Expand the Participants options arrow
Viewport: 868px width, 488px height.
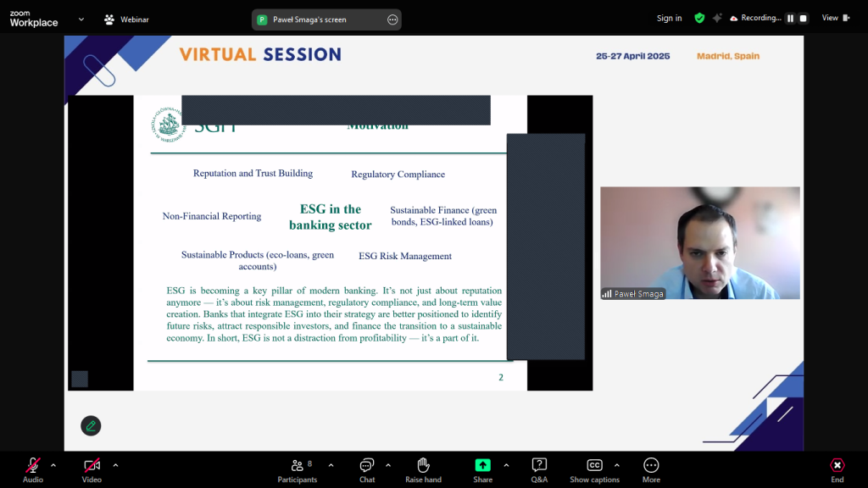pyautogui.click(x=331, y=465)
